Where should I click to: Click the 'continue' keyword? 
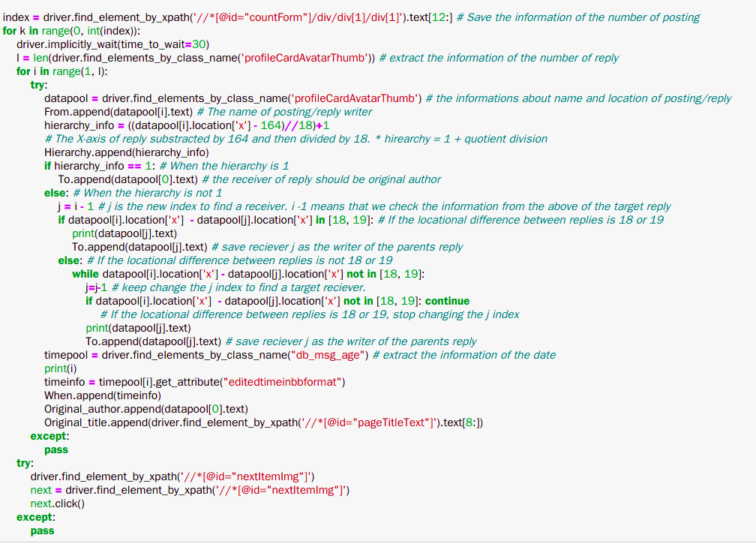click(x=447, y=300)
